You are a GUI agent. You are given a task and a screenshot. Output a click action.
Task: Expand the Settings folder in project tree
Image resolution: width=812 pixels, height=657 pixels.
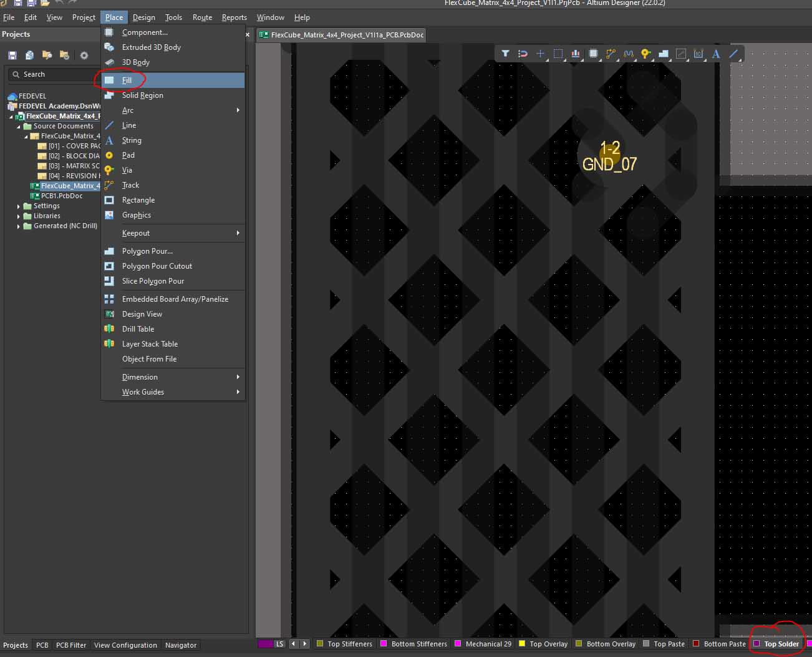pos(19,206)
